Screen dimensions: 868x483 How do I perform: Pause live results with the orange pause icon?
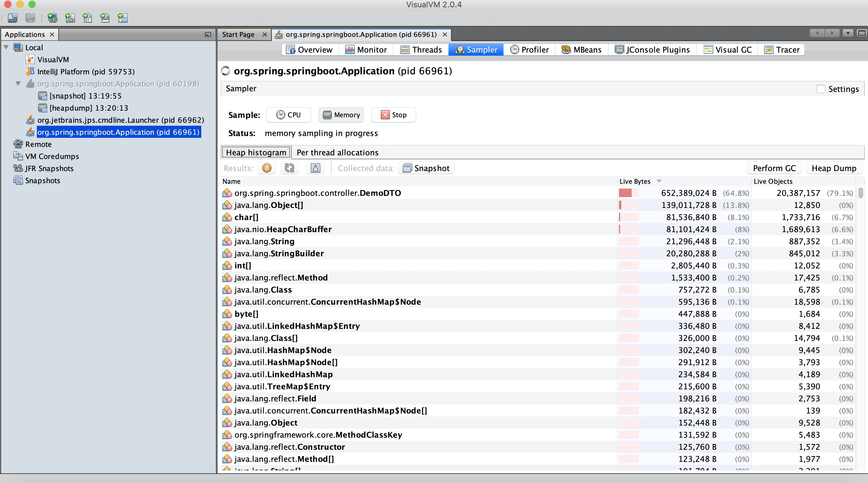click(x=267, y=168)
